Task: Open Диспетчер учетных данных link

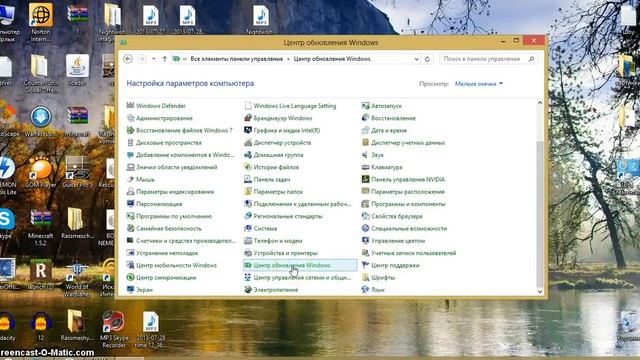Action: 408,142
